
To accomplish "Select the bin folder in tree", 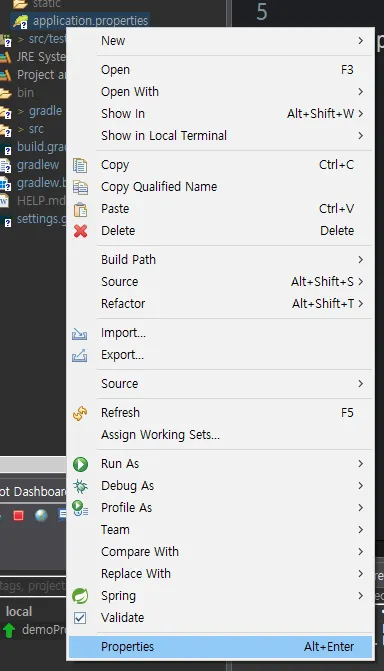I will (25, 93).
